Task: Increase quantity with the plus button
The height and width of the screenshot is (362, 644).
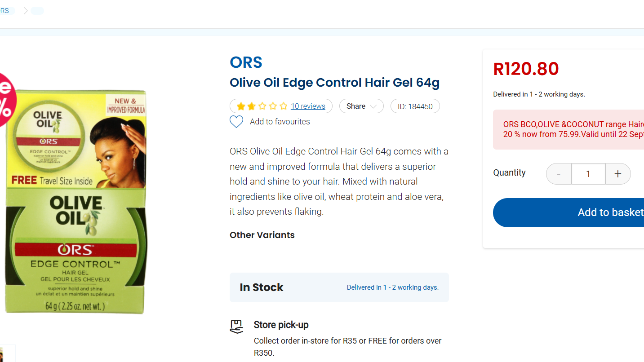Action: tap(618, 174)
